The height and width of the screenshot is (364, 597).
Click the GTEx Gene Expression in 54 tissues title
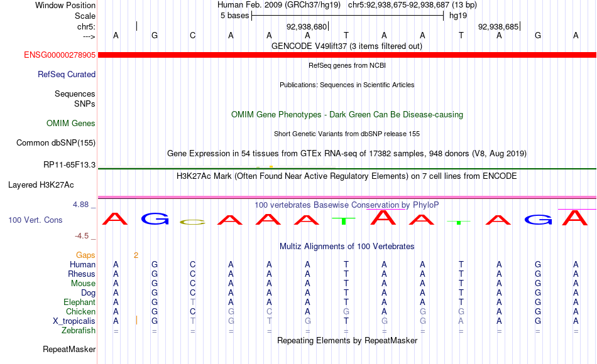[x=347, y=154]
